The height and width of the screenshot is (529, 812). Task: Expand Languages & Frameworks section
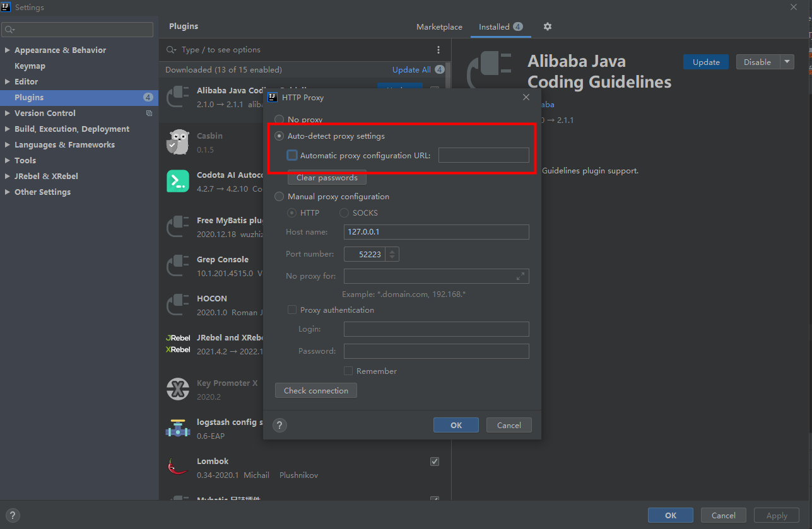coord(7,144)
